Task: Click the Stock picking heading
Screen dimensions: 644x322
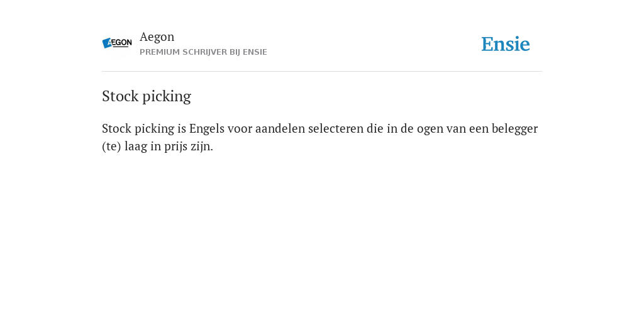Action: point(146,96)
